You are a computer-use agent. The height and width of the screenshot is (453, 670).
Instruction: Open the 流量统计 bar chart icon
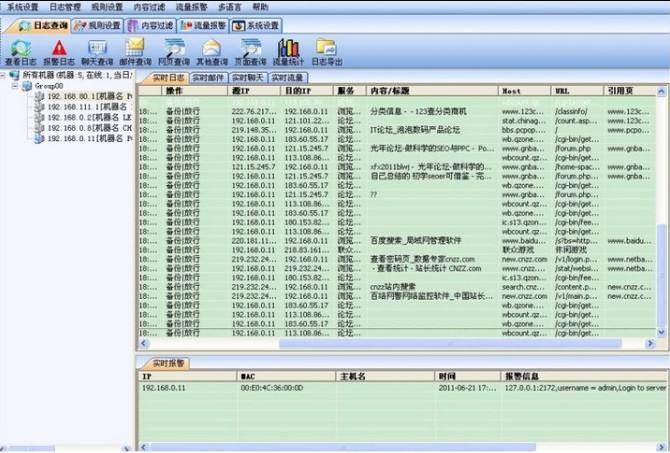pyautogui.click(x=288, y=52)
